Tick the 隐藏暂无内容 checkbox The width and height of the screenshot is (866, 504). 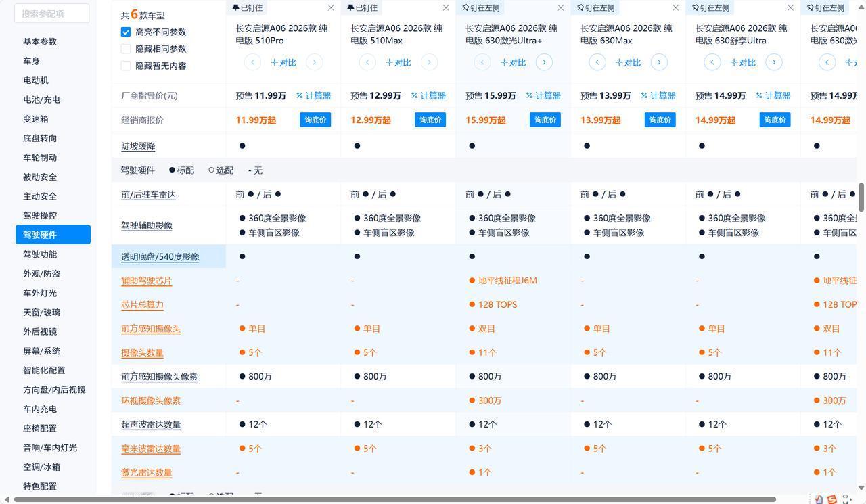coord(126,66)
